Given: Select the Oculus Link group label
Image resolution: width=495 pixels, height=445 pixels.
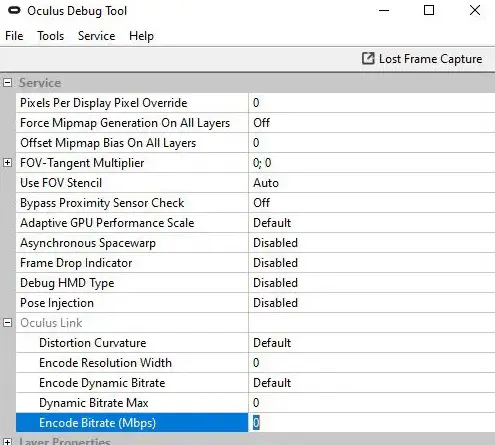Looking at the screenshot, I should point(51,323).
